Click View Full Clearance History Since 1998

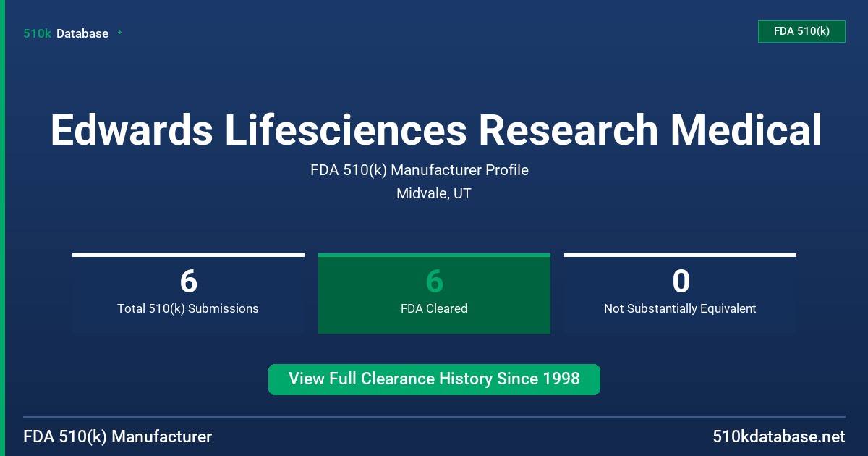434,379
